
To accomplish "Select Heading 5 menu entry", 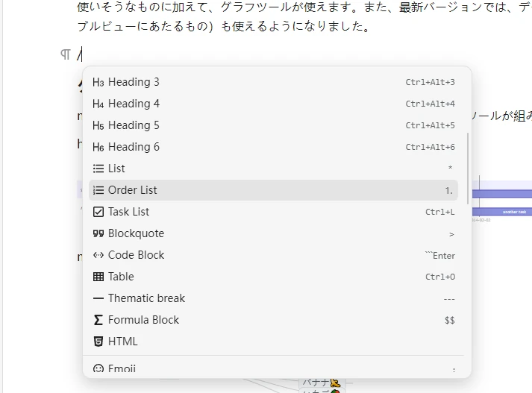I will click(x=274, y=125).
